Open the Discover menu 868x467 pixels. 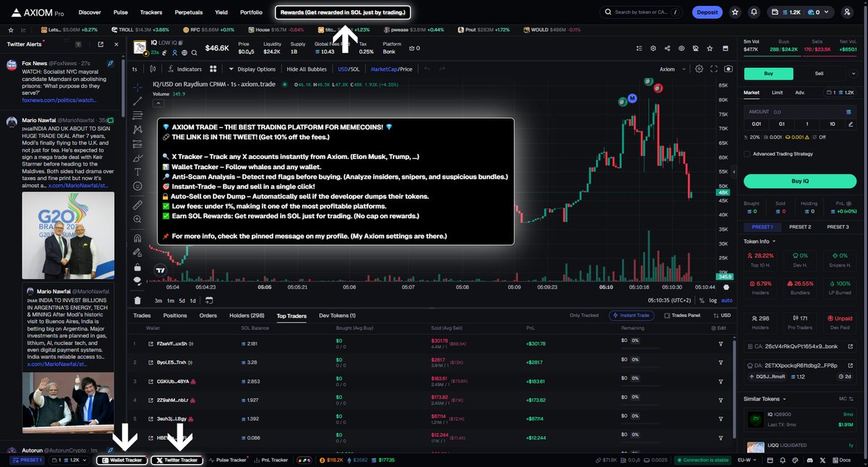pyautogui.click(x=90, y=12)
